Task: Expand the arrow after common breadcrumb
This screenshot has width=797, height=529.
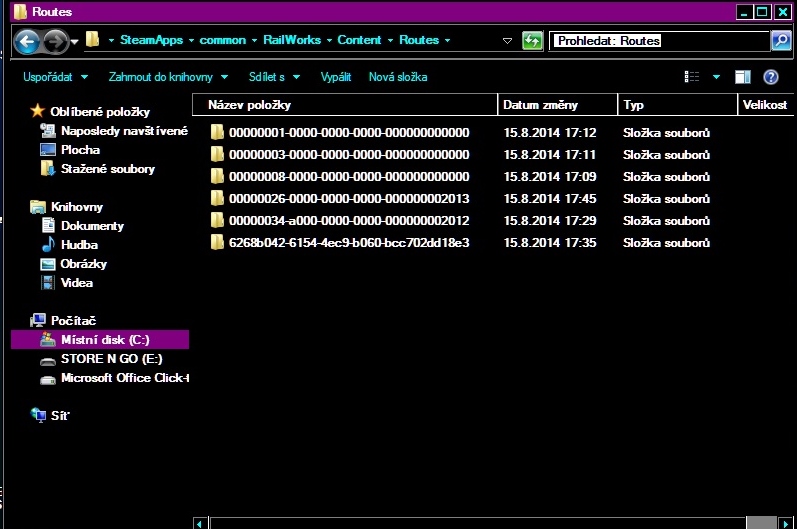Action: 254,41
